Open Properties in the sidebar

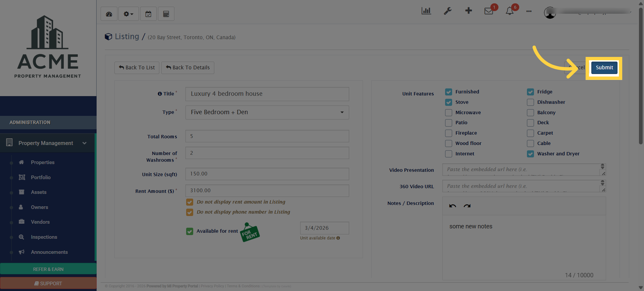pyautogui.click(x=43, y=162)
